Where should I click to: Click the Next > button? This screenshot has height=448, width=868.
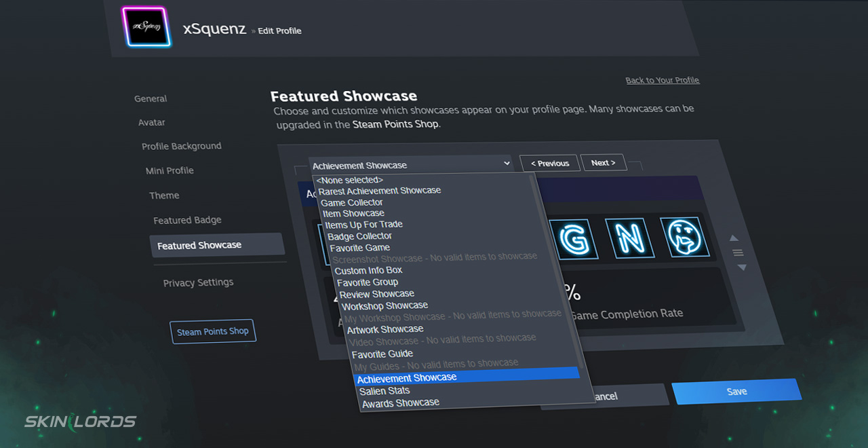(x=603, y=163)
